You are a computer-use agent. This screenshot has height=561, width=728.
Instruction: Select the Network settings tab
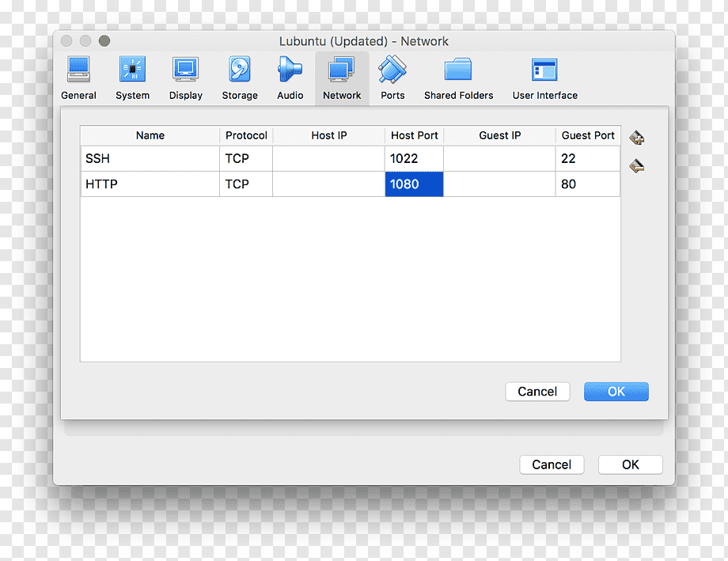(x=342, y=78)
